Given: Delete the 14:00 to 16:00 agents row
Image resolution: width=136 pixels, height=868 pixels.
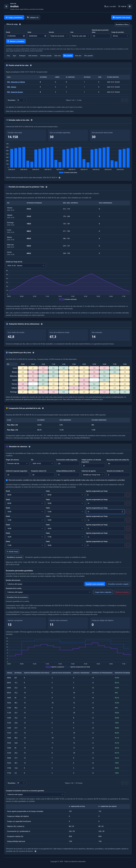Looking at the screenshot, I should point(128,528).
